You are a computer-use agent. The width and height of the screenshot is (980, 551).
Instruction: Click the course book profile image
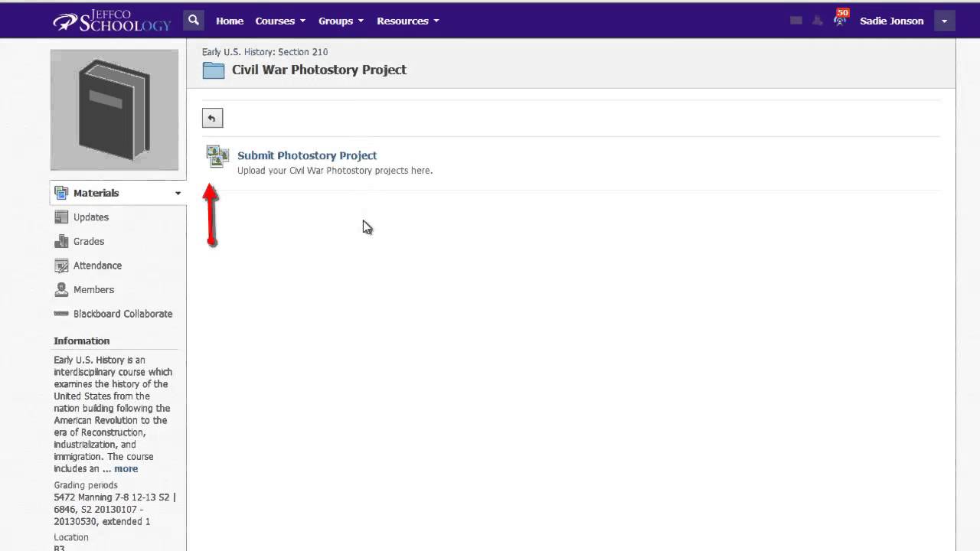pos(114,110)
